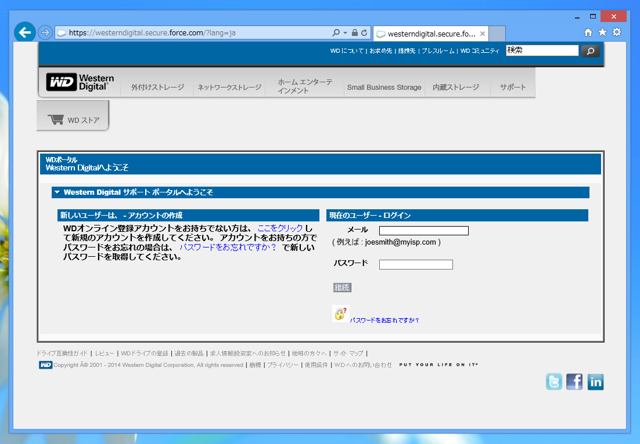Refresh the page with the reload icon
This screenshot has height=444, width=640.
[x=364, y=33]
